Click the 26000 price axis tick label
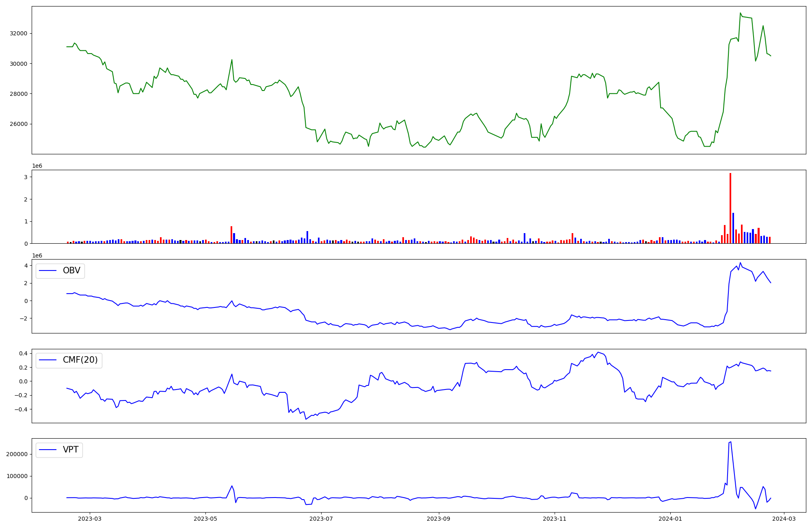 (18, 124)
